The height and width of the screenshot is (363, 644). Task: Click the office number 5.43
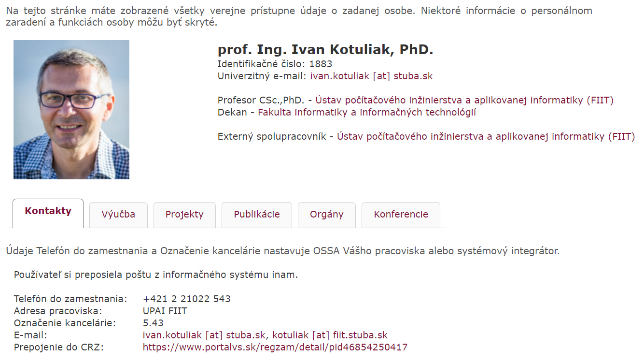153,323
